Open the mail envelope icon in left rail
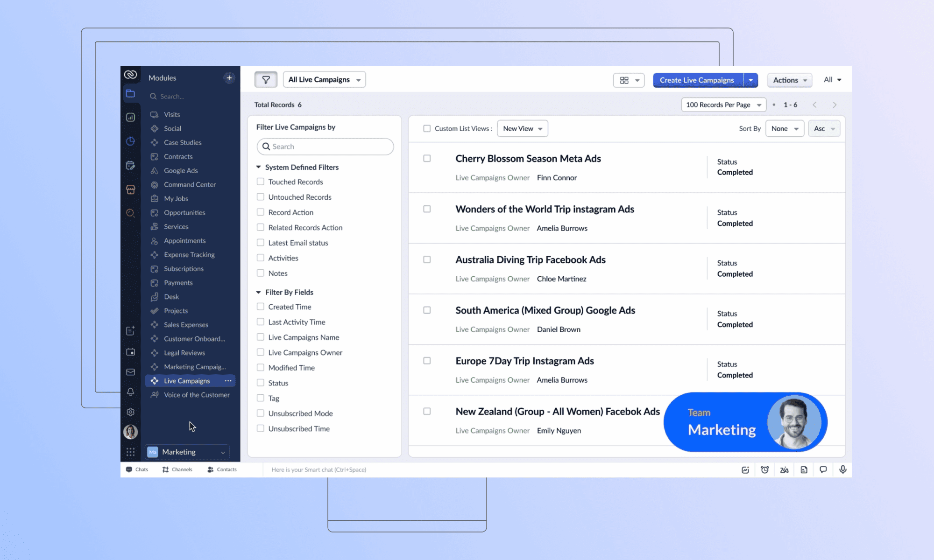The image size is (934, 560). 131,372
